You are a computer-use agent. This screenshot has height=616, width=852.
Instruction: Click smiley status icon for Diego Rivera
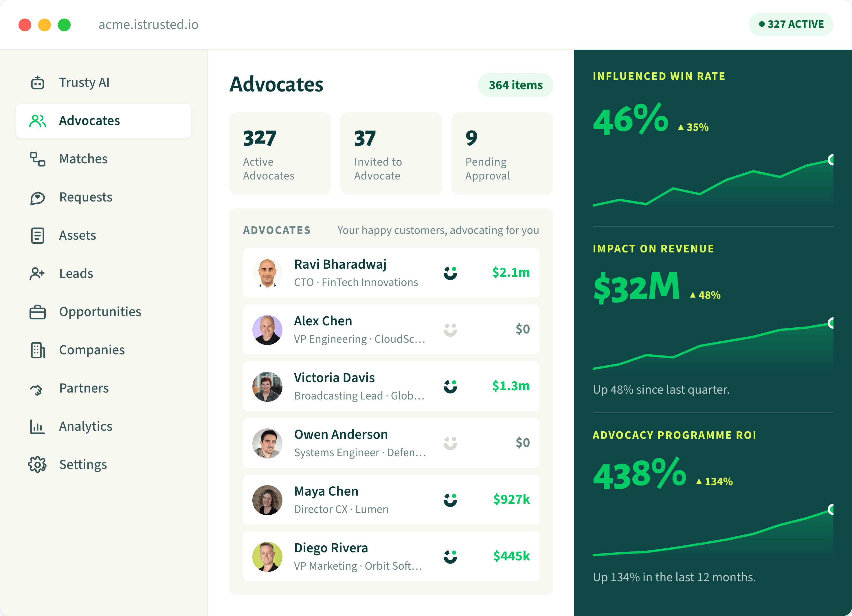click(450, 557)
